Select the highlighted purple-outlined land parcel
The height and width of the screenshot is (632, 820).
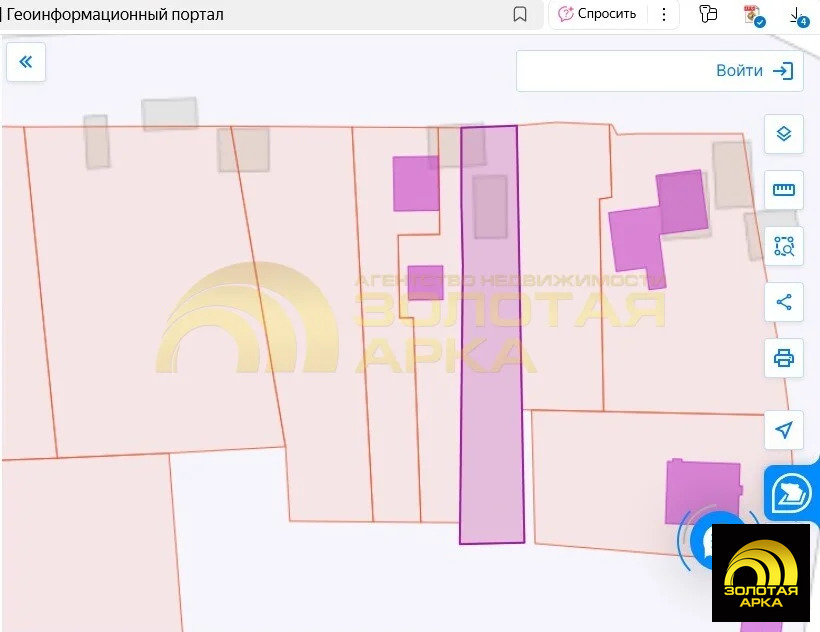click(490, 400)
